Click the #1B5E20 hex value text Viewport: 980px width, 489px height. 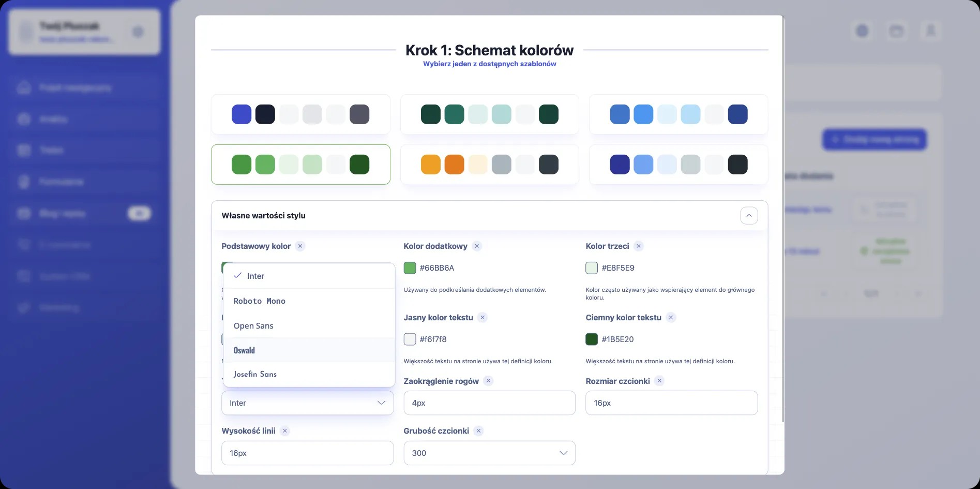tap(617, 339)
